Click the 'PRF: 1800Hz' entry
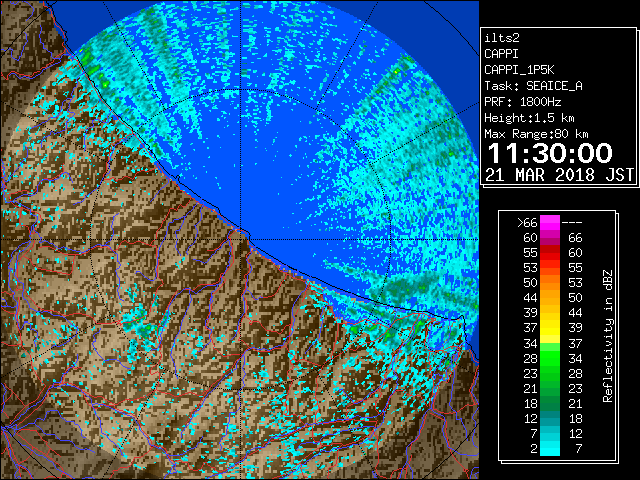The width and height of the screenshot is (640, 480). tap(522, 102)
